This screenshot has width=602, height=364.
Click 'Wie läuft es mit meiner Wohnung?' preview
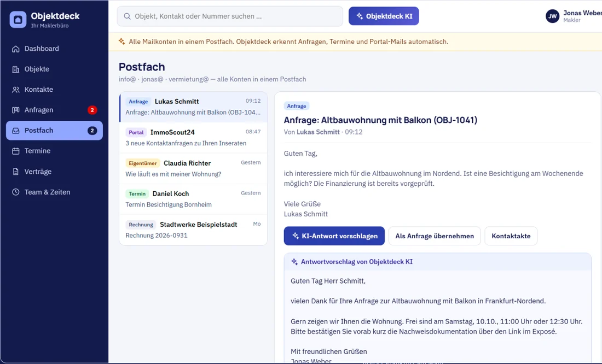point(173,174)
